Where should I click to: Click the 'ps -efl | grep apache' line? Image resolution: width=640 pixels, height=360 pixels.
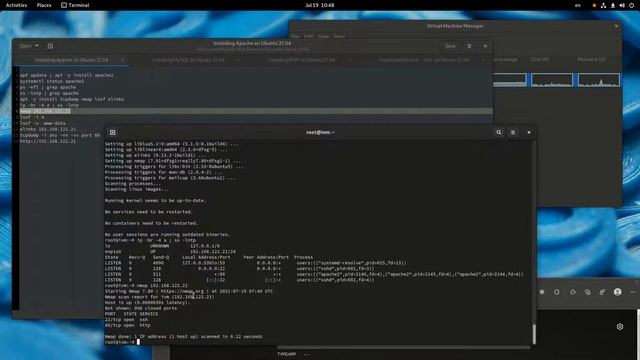(x=48, y=87)
